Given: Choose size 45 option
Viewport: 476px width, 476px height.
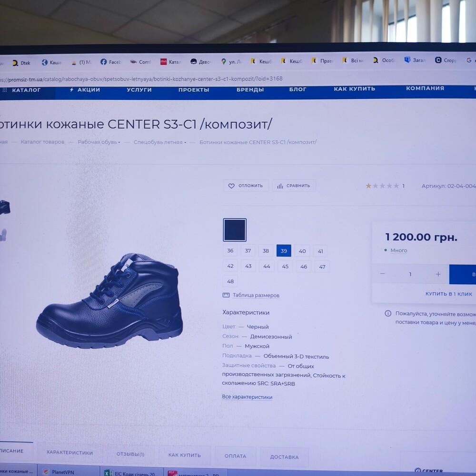Looking at the screenshot, I should click(x=285, y=267).
